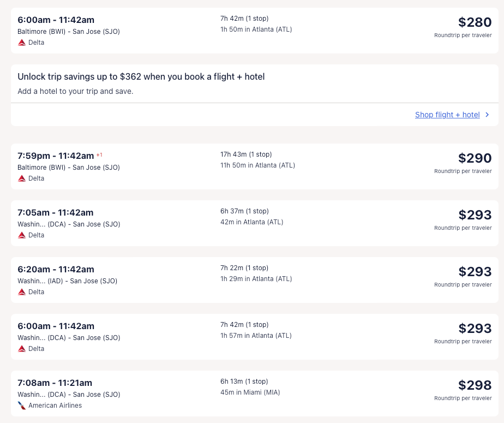
Task: Click the Delta logo on the $290 flight
Action: [22, 178]
